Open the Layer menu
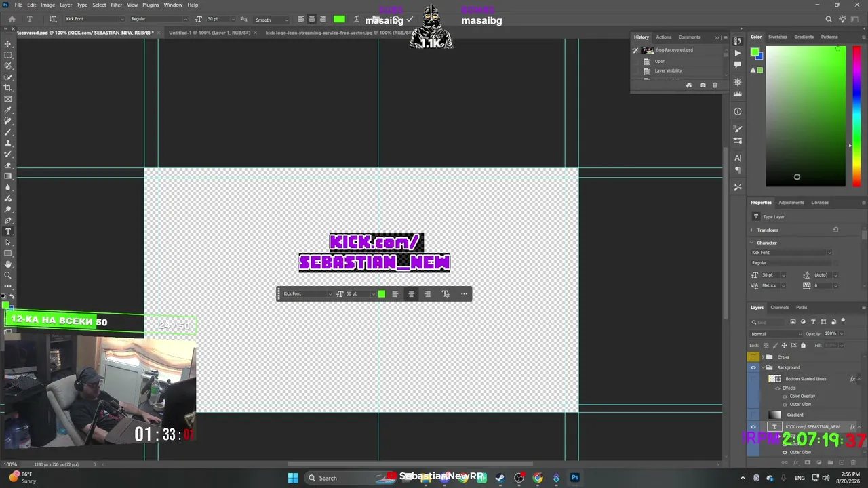Viewport: 868px width, 488px height. click(x=66, y=5)
